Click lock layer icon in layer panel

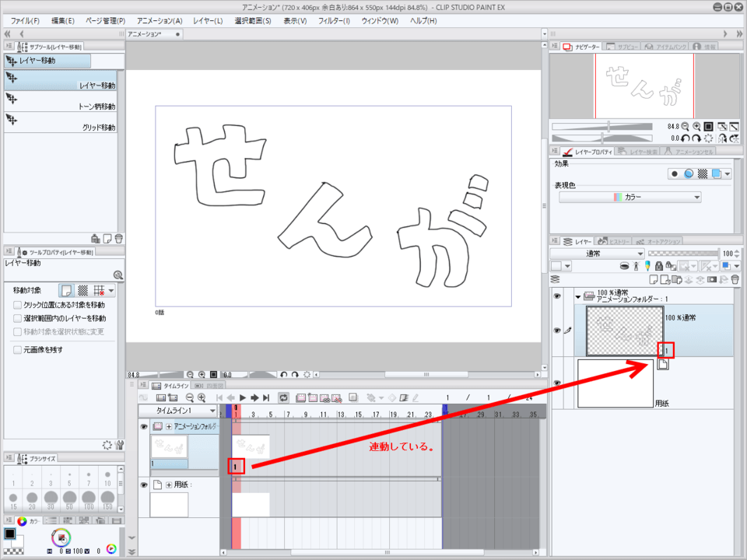point(658,266)
